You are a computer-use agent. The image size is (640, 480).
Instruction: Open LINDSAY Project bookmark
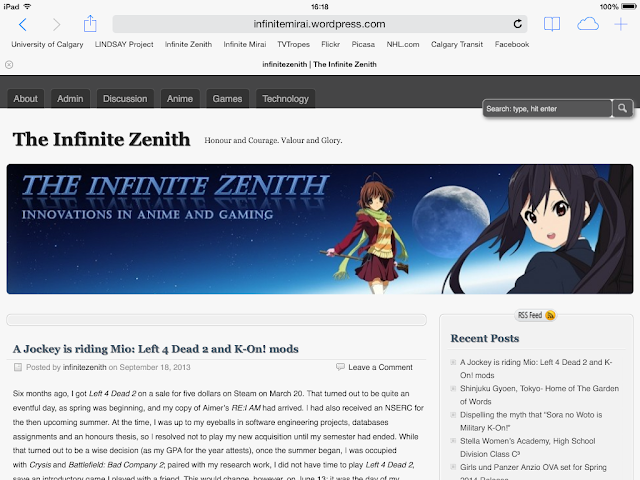(124, 44)
